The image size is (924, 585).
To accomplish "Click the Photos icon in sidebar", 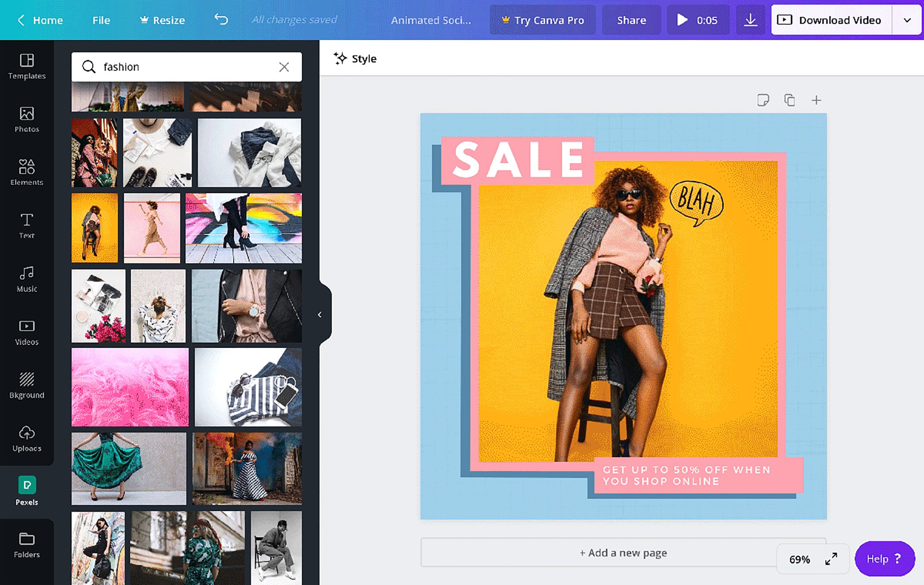I will click(27, 119).
